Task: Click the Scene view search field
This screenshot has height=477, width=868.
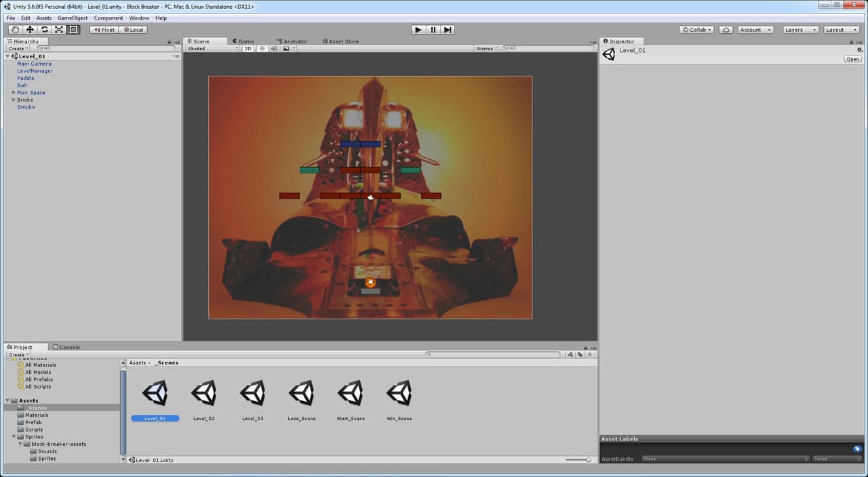Action: [x=549, y=49]
